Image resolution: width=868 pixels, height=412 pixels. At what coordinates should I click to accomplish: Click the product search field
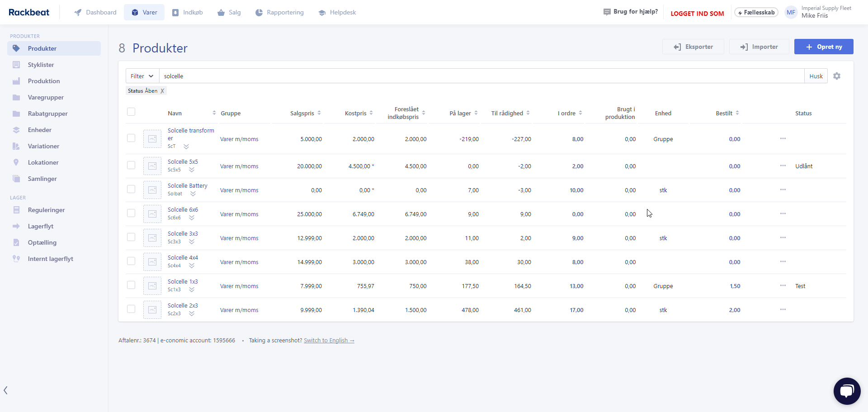click(x=481, y=76)
